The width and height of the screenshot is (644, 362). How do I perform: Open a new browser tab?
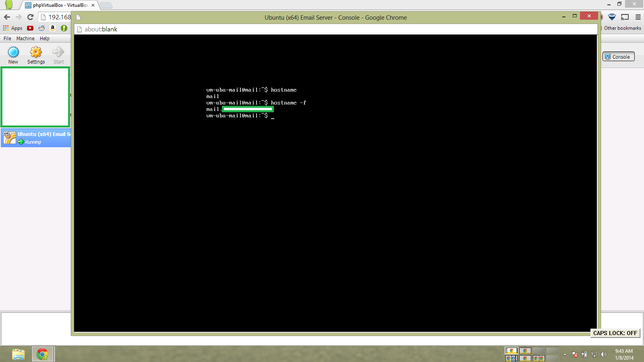(106, 5)
